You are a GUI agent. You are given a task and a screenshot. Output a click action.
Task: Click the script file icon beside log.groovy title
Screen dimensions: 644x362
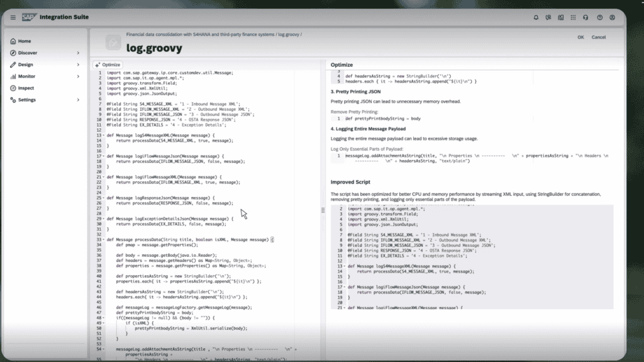point(113,43)
